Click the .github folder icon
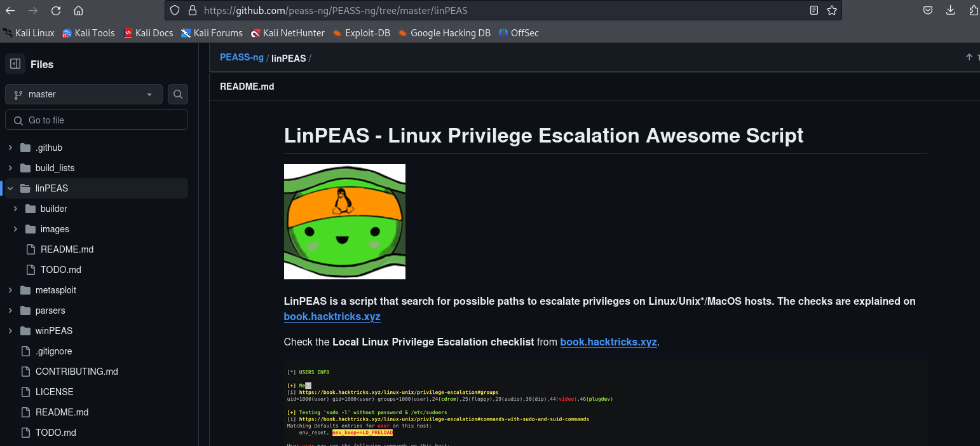 pos(25,148)
